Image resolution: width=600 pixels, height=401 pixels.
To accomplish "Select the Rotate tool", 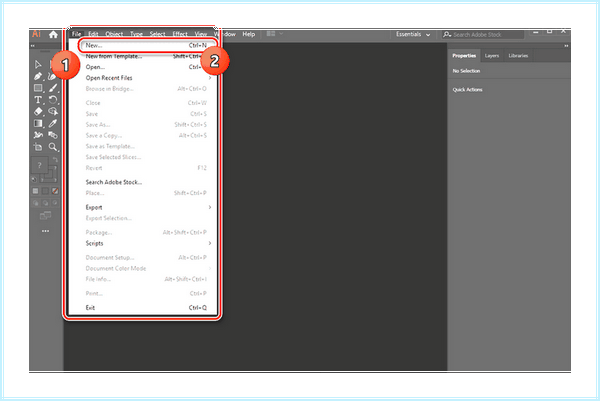I will pos(53,100).
